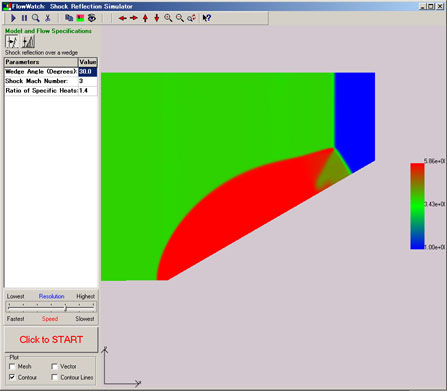This screenshot has height=391, width=447.
Task: Click the copy pages icon
Action: pos(69,18)
